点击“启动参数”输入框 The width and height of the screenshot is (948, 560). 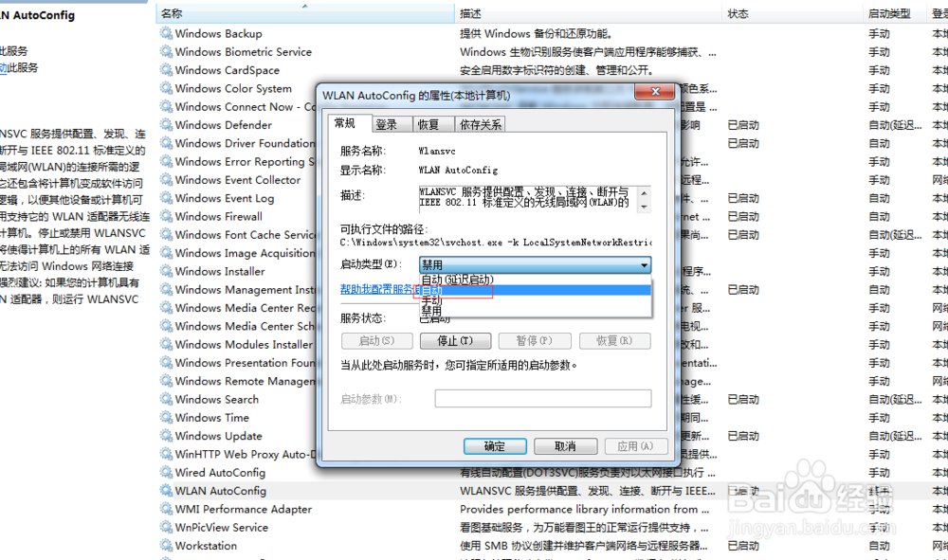(543, 398)
